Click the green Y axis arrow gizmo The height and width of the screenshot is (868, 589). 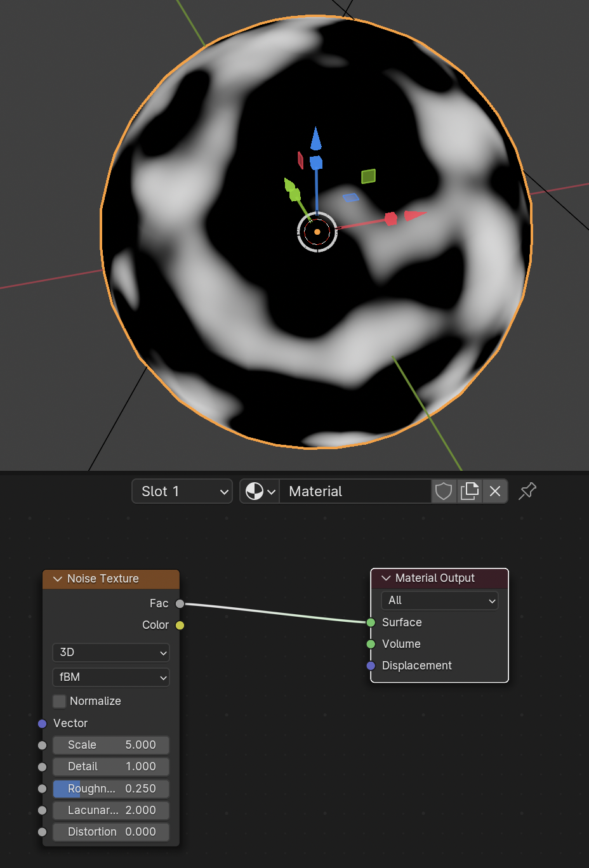(x=289, y=185)
